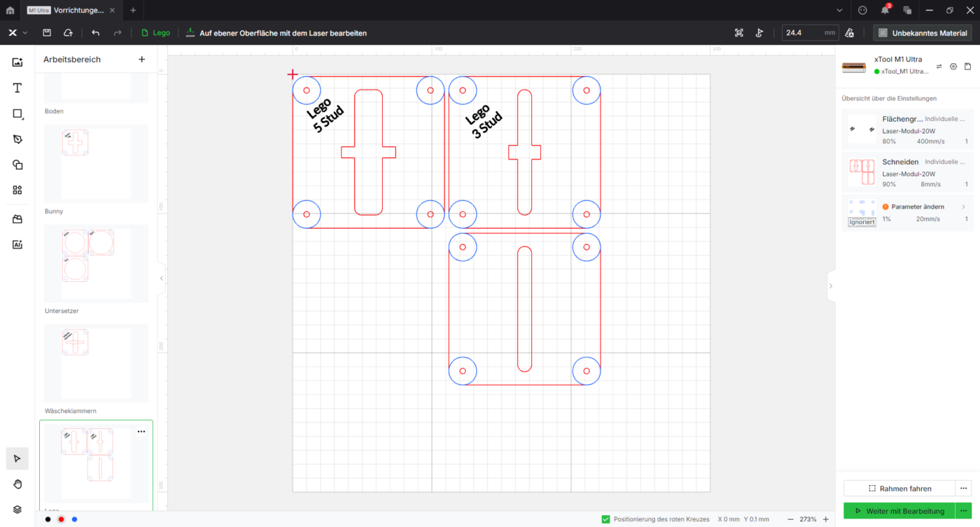Open the device file icon
980x527 pixels.
[967, 66]
